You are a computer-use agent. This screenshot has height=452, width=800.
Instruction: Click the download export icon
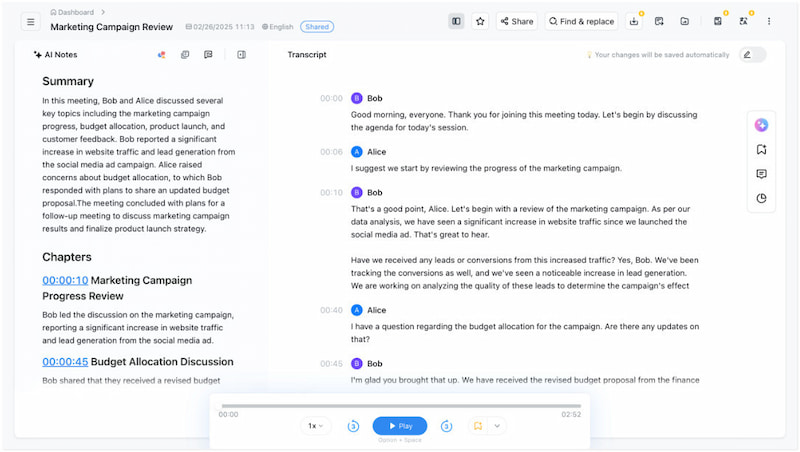click(634, 21)
